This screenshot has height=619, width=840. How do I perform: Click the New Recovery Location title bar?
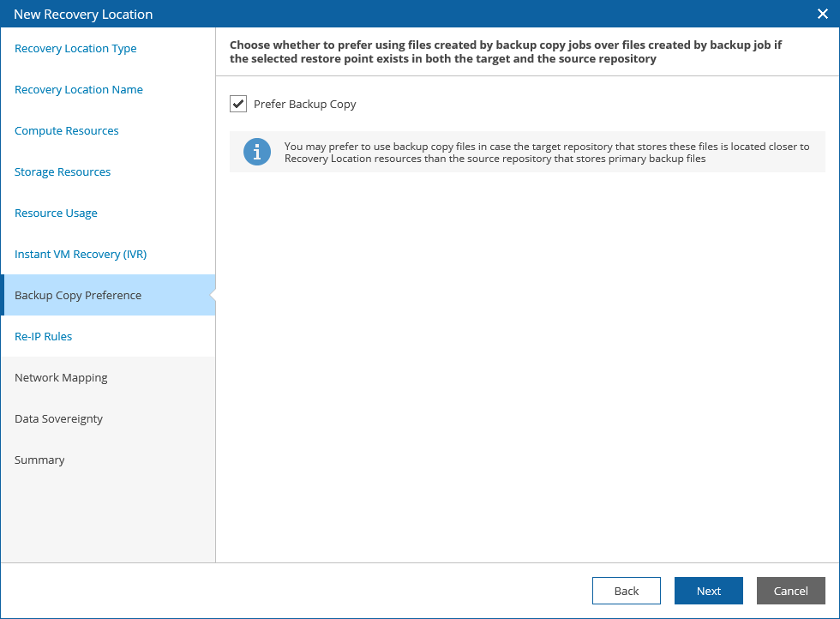343,14
